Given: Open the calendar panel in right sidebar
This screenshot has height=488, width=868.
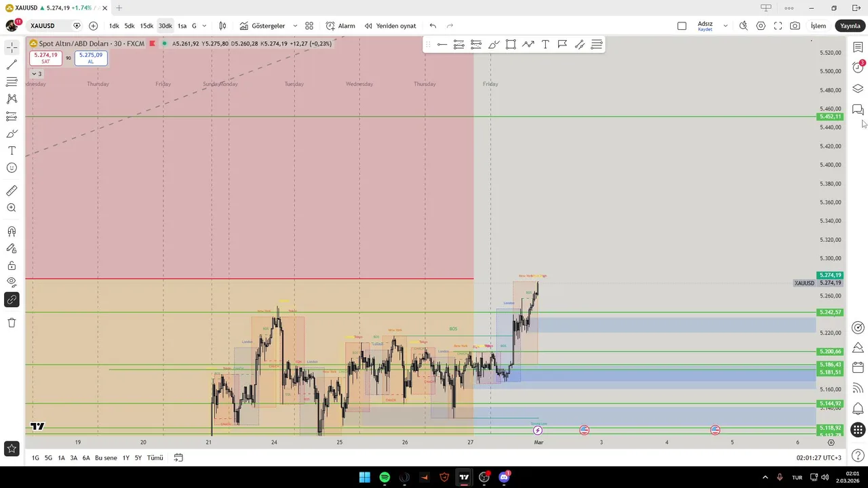Looking at the screenshot, I should click(858, 367).
